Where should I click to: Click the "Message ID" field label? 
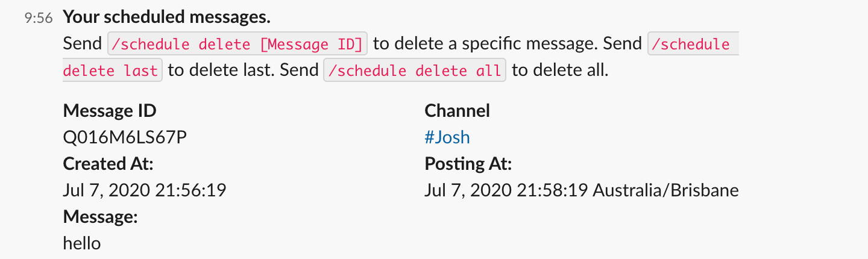click(109, 111)
